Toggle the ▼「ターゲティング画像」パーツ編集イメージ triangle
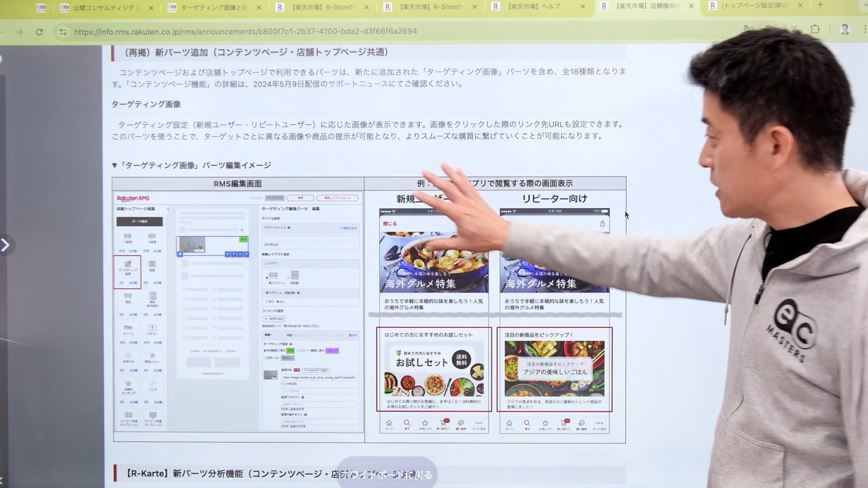The width and height of the screenshot is (868, 488). (114, 165)
